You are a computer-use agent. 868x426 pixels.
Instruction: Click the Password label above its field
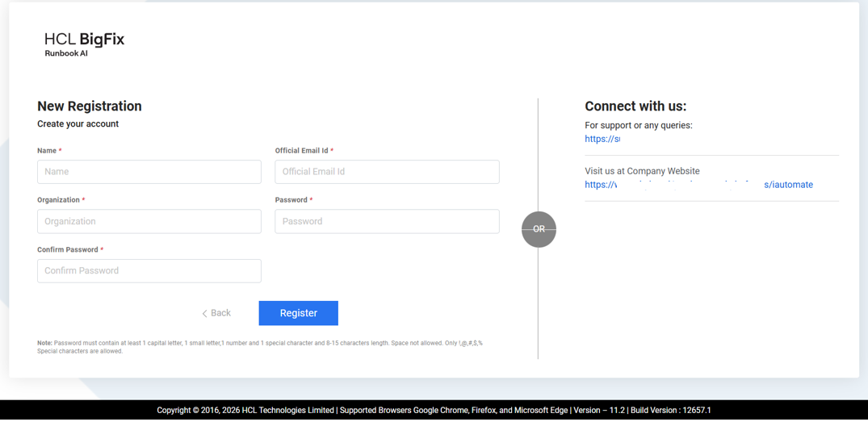291,200
